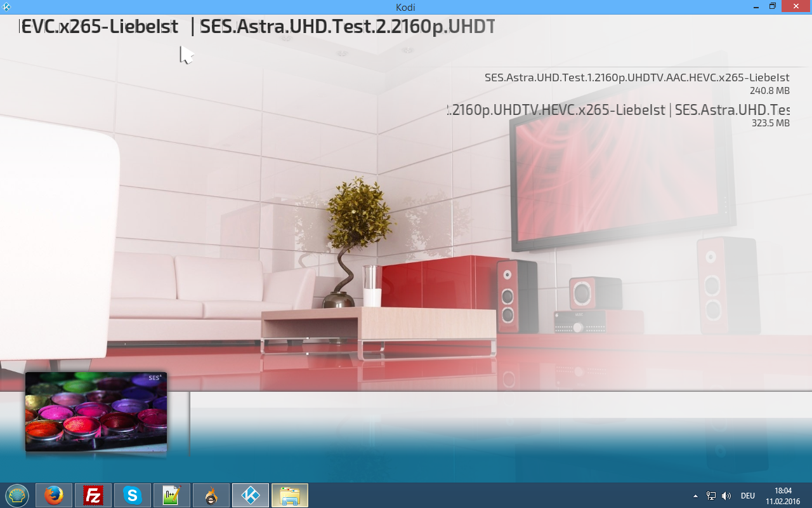The image size is (812, 508).
Task: Open the Windows Start button
Action: pos(17,495)
